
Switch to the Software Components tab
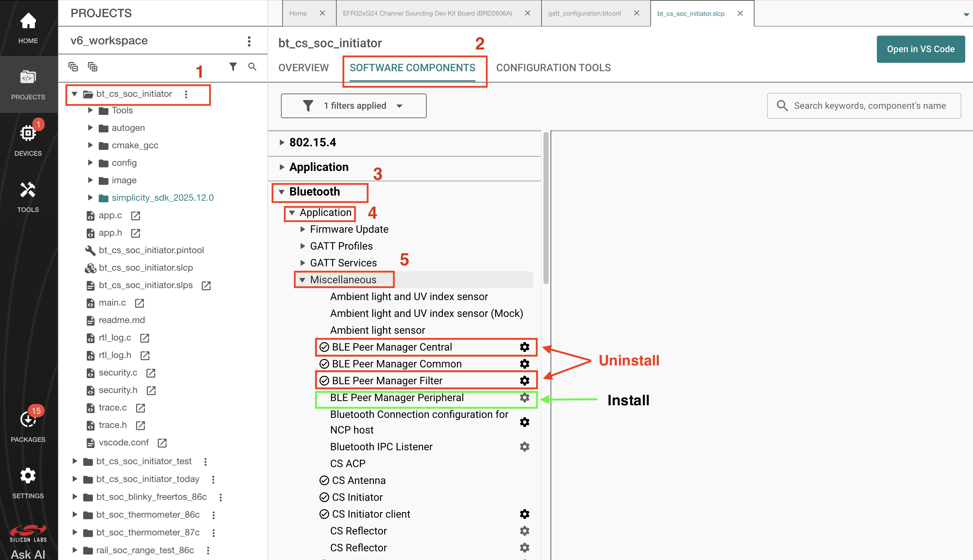point(412,68)
